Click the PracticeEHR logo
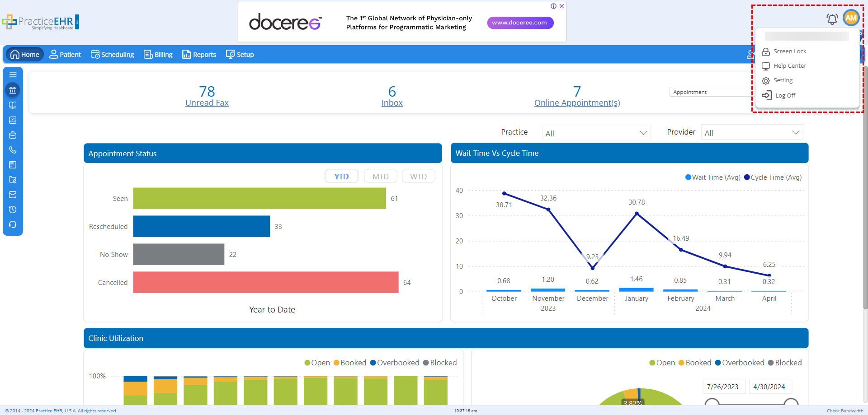Image resolution: width=868 pixels, height=415 pixels. 40,22
